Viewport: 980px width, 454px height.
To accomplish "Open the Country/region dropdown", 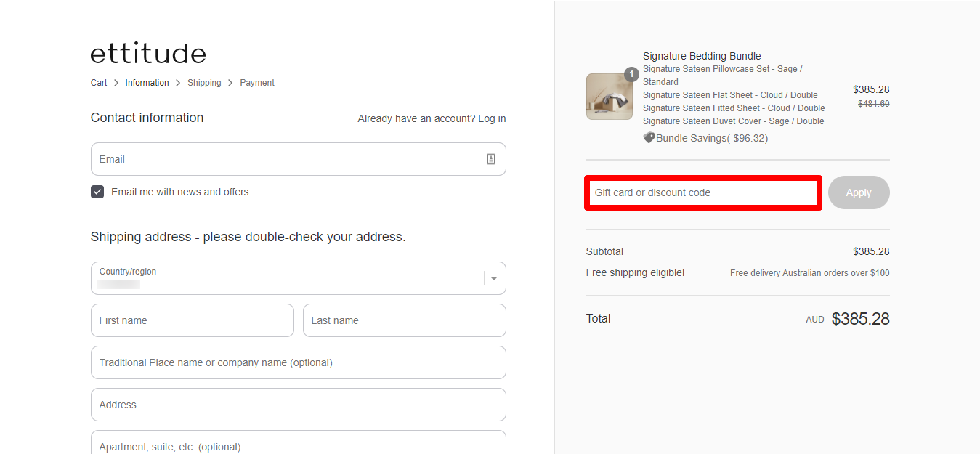I will pyautogui.click(x=298, y=278).
